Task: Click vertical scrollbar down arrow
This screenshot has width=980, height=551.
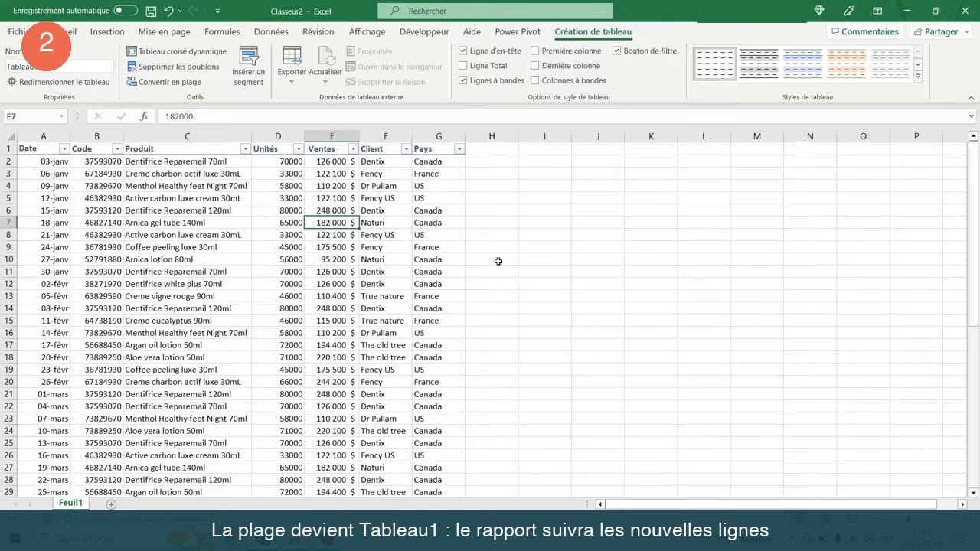Action: click(x=973, y=493)
